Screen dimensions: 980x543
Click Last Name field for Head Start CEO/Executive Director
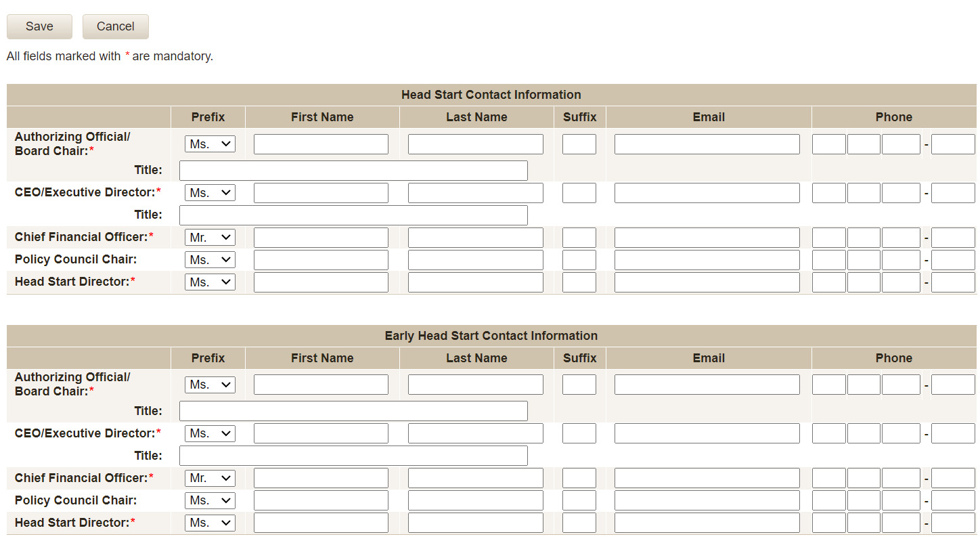(475, 193)
